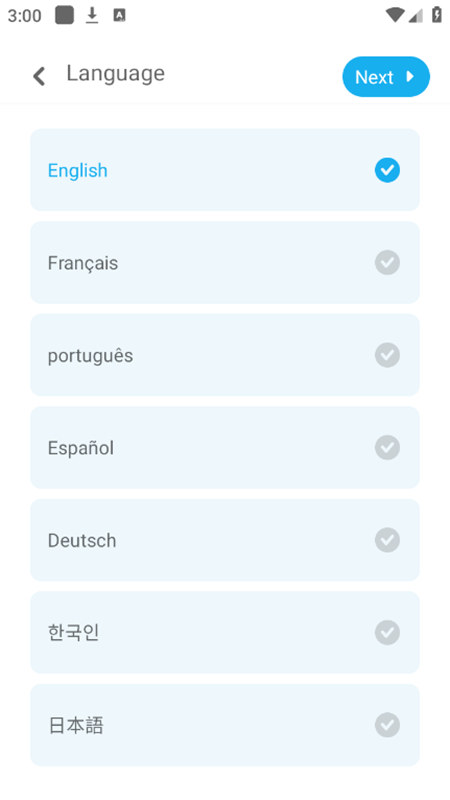The width and height of the screenshot is (450, 800).
Task: Select the Korean language checkmark circle
Action: point(387,633)
